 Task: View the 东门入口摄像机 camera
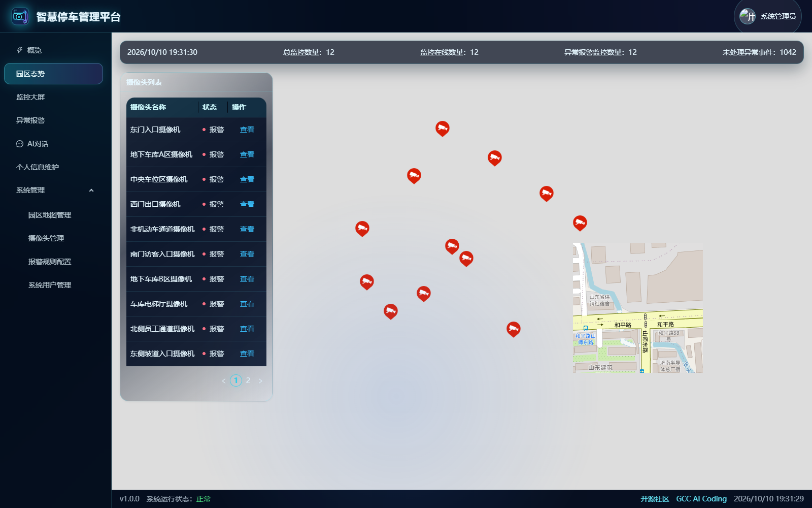click(247, 130)
